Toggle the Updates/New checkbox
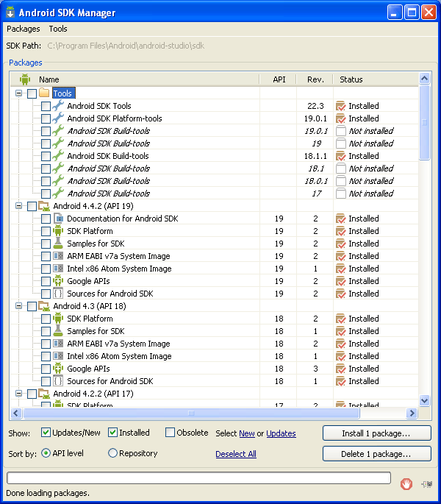Viewport: 441px width, 504px height. click(46, 433)
